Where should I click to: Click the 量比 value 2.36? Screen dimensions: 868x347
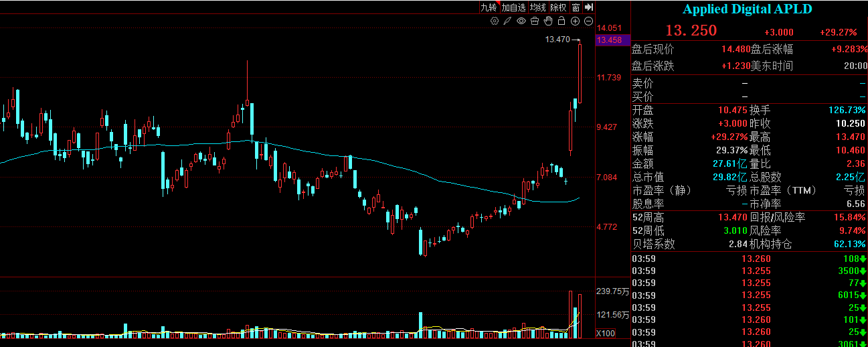point(857,163)
